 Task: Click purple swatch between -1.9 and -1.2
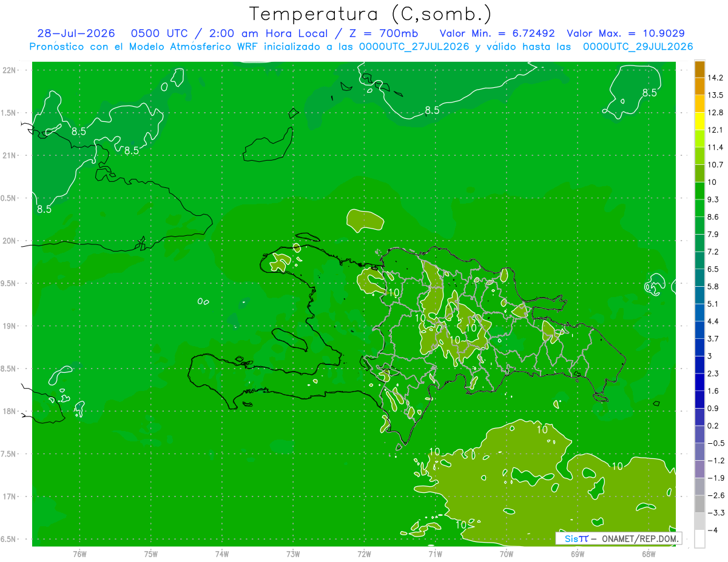click(699, 469)
